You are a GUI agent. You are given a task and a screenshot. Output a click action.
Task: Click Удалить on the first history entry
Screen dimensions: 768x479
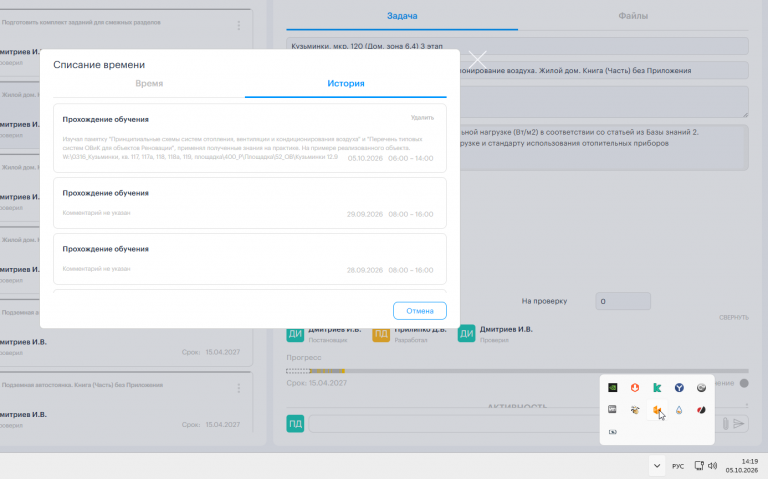pos(422,118)
